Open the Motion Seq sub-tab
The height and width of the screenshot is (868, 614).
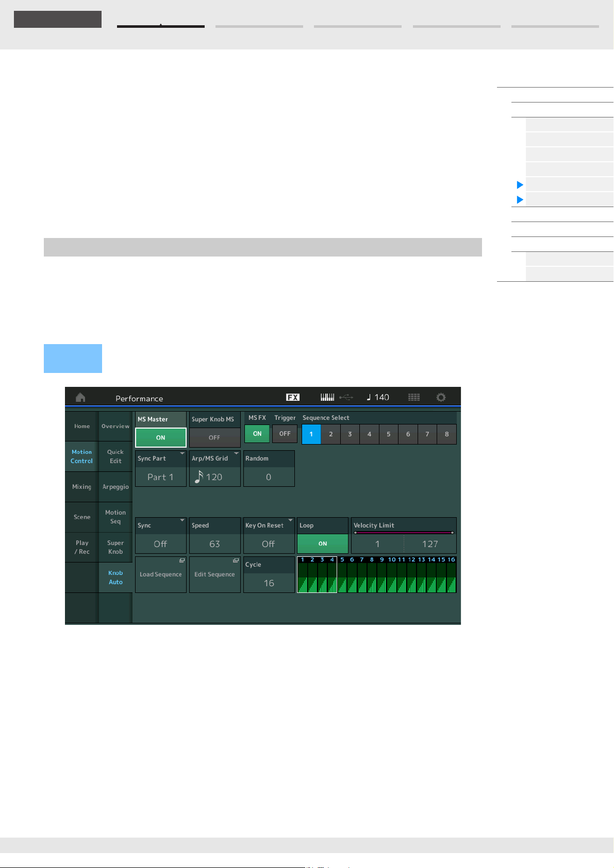coord(115,517)
